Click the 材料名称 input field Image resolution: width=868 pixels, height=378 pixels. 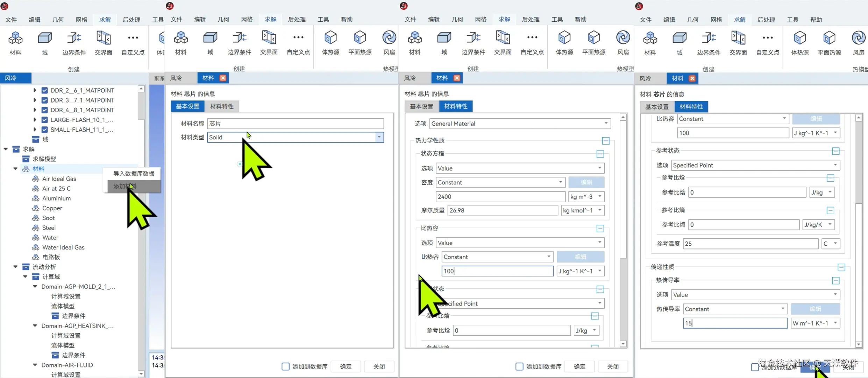click(x=295, y=124)
